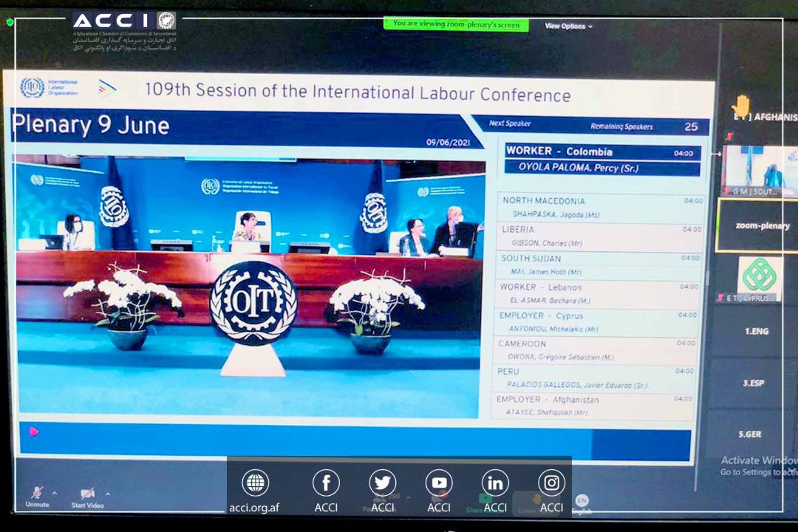The width and height of the screenshot is (798, 532).
Task: Click the 'PERU' speaker row
Action: point(594,378)
